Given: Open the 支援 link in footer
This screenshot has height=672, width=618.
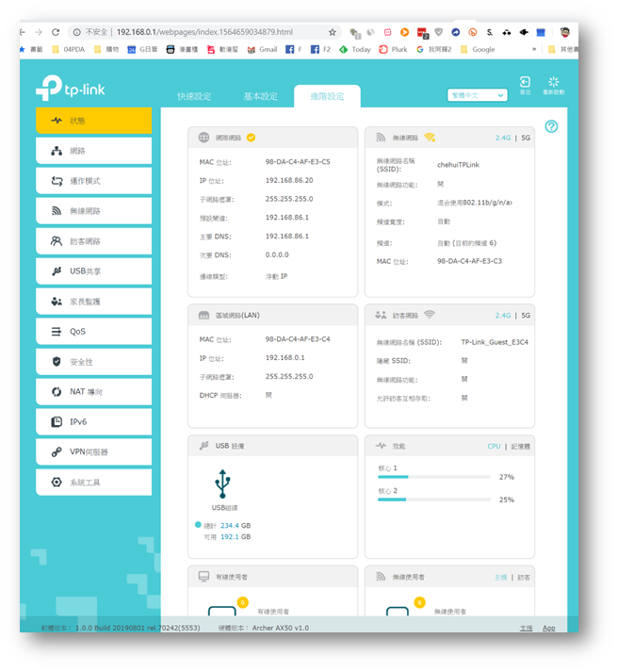Looking at the screenshot, I should [526, 628].
